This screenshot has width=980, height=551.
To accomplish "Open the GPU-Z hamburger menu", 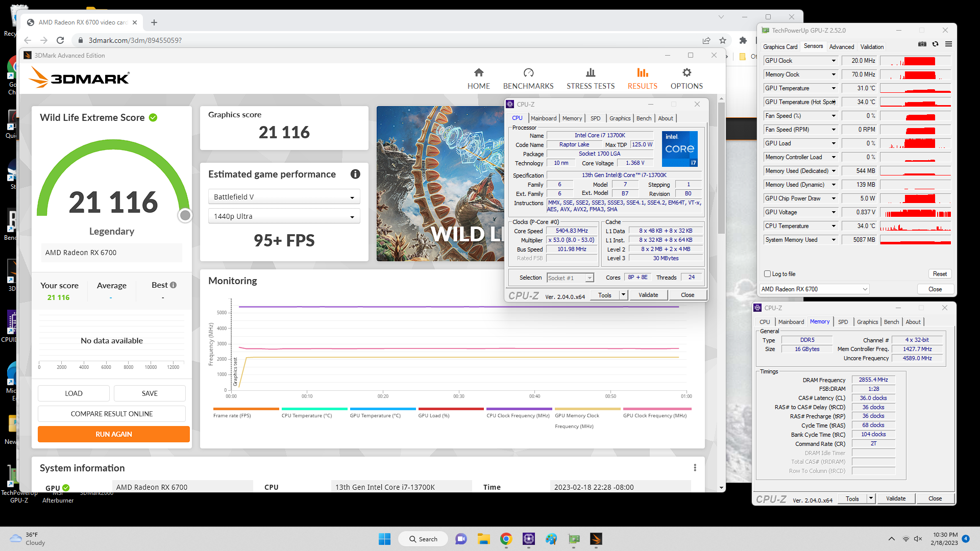I will pos(948,44).
